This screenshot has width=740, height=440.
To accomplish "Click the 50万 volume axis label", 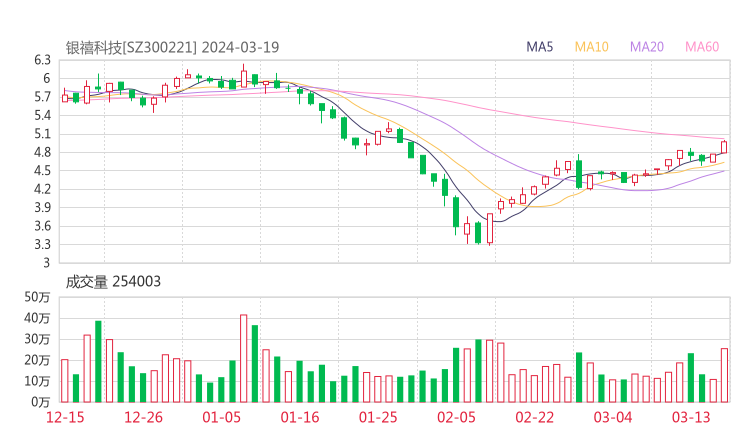I will (x=37, y=297).
